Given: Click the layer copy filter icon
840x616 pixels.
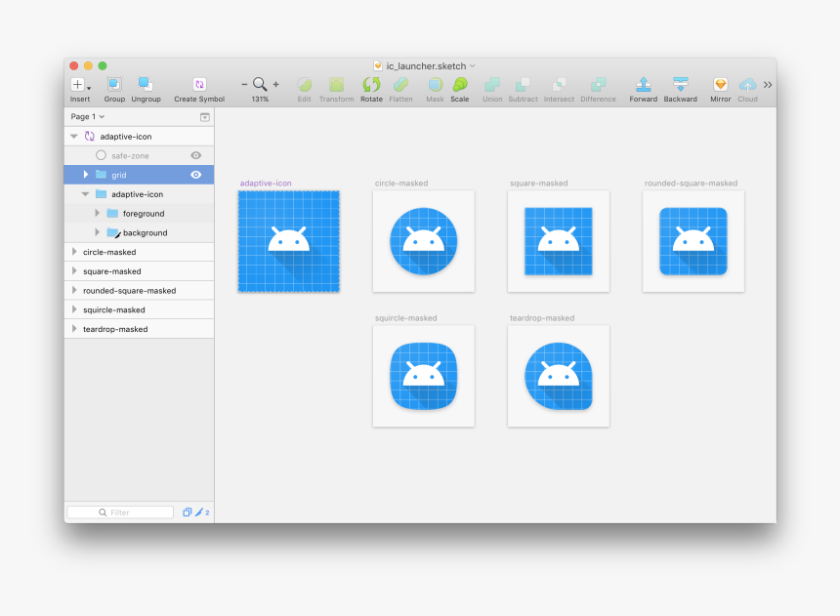Looking at the screenshot, I should click(187, 513).
